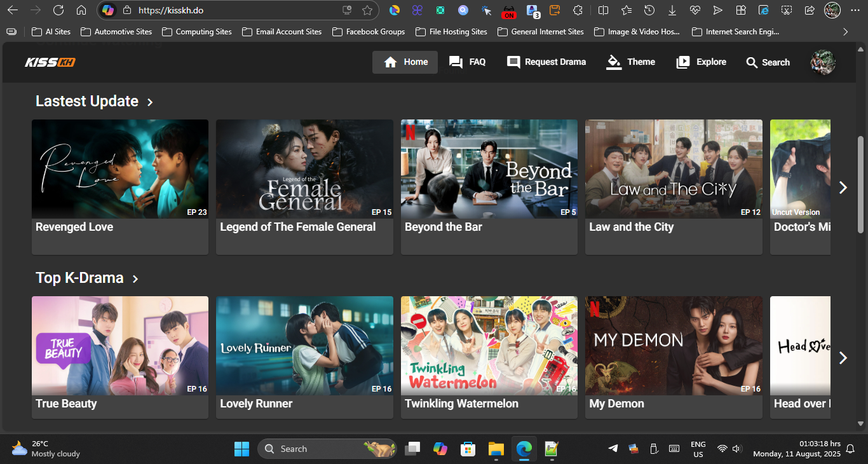Image resolution: width=868 pixels, height=464 pixels.
Task: Open the ON-badged glasses extension
Action: coord(509,11)
